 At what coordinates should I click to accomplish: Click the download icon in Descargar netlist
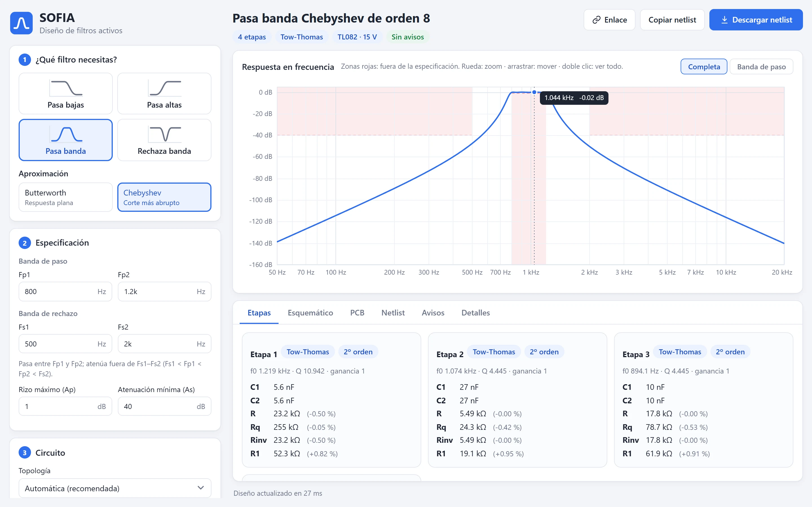pyautogui.click(x=724, y=20)
